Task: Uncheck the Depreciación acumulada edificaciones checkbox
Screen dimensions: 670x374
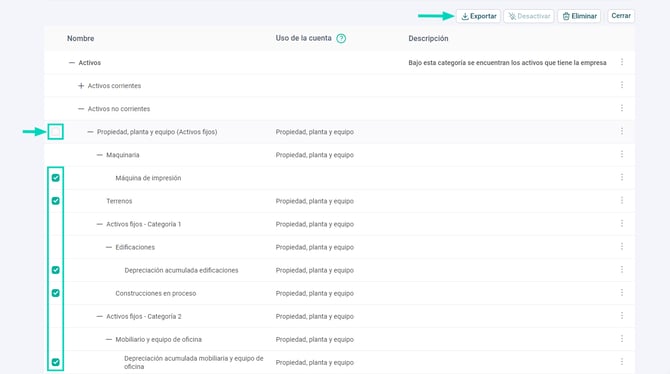Action: 56,270
